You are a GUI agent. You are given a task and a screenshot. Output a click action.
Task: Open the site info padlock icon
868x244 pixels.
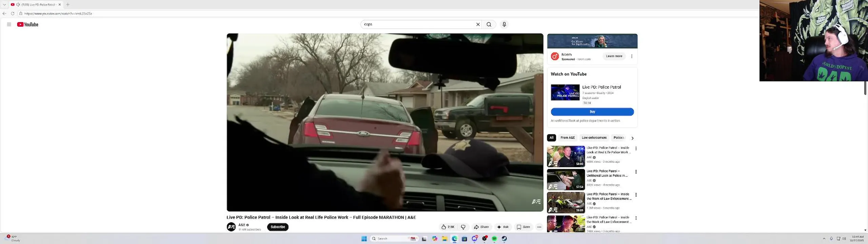(x=21, y=14)
